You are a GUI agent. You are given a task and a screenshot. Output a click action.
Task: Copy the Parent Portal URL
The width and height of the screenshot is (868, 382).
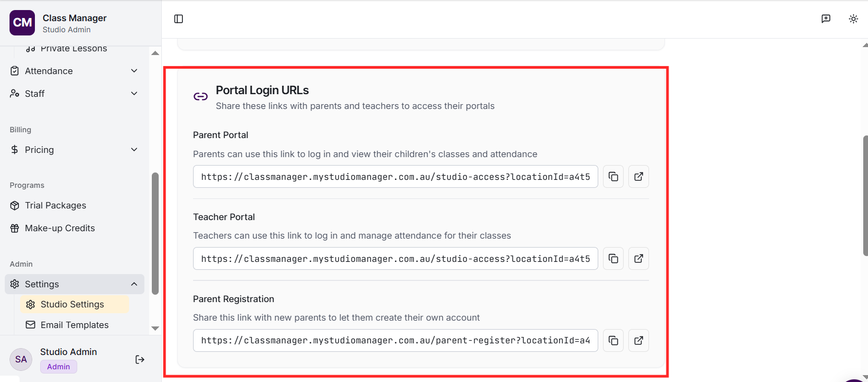[x=613, y=177]
